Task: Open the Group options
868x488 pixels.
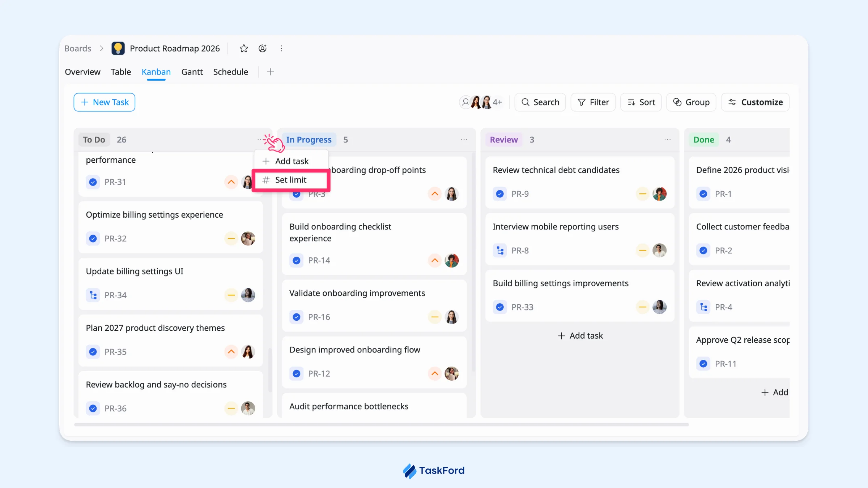Action: click(x=691, y=102)
